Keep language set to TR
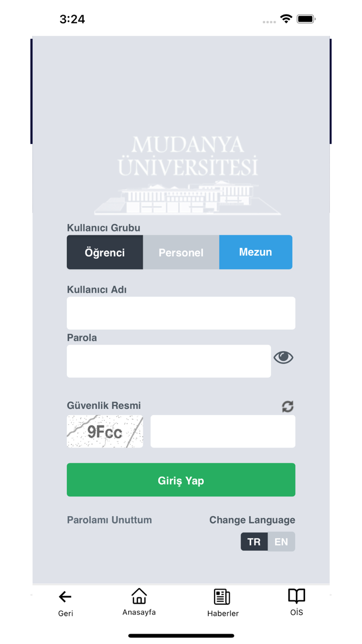This screenshot has width=362, height=644. click(x=254, y=541)
